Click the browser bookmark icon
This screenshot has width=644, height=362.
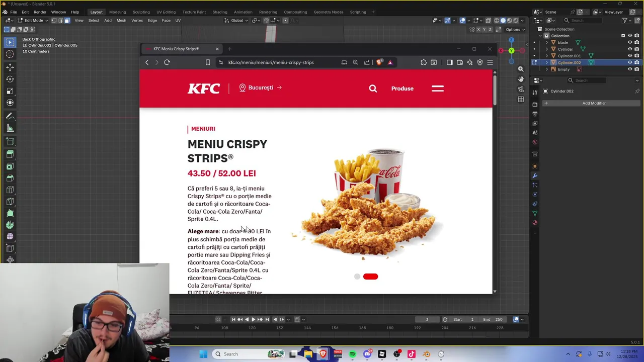[x=208, y=62]
